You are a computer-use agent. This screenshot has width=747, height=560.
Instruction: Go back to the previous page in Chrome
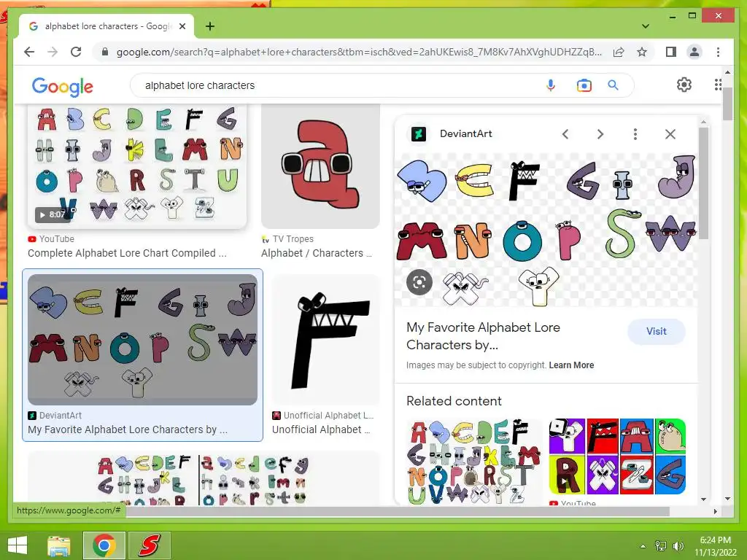tap(29, 52)
